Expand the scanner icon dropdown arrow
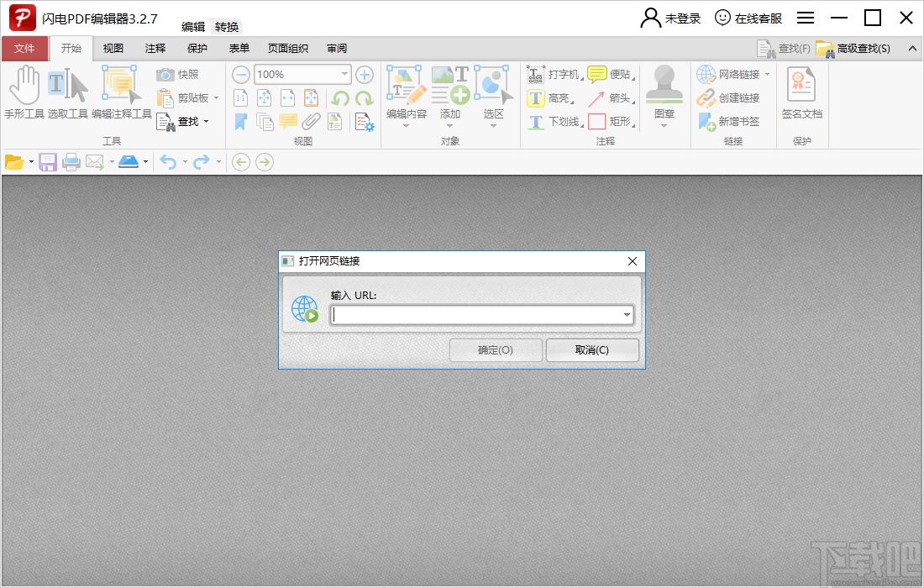 pyautogui.click(x=145, y=162)
